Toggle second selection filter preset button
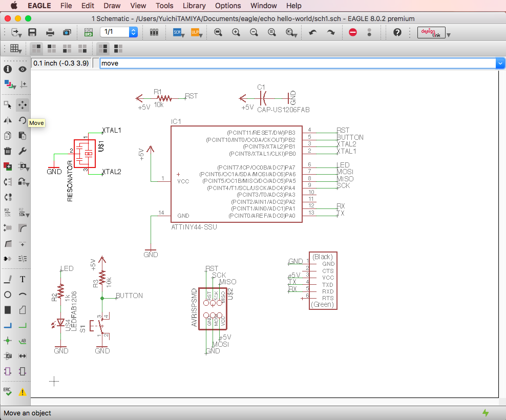Screen dimensions: 506x420 [x=52, y=49]
